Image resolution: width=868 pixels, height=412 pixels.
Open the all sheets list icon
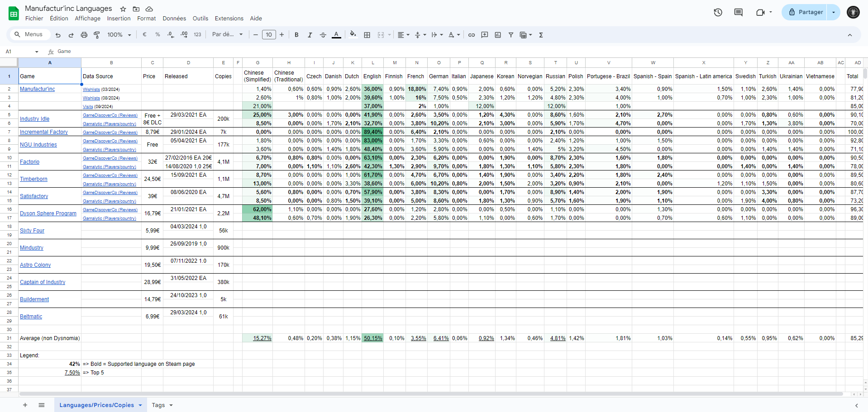click(42, 405)
